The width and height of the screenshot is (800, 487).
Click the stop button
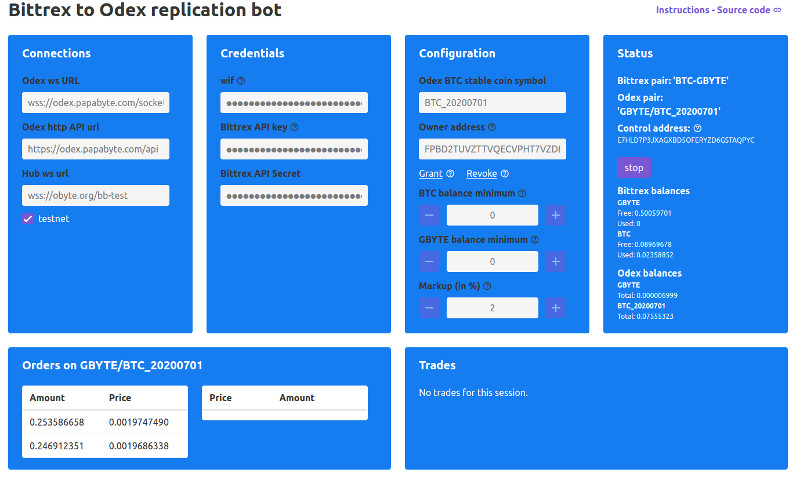(x=634, y=168)
